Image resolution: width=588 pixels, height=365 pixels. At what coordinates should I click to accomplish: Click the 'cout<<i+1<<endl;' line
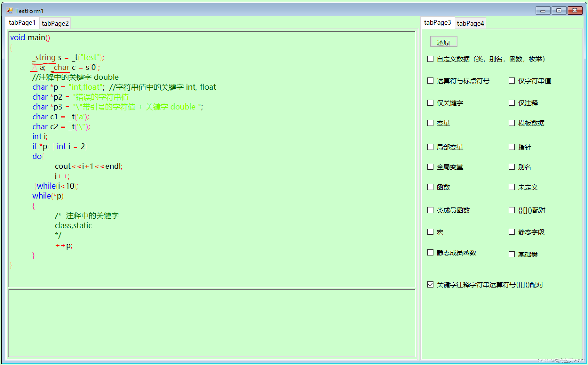tap(89, 166)
